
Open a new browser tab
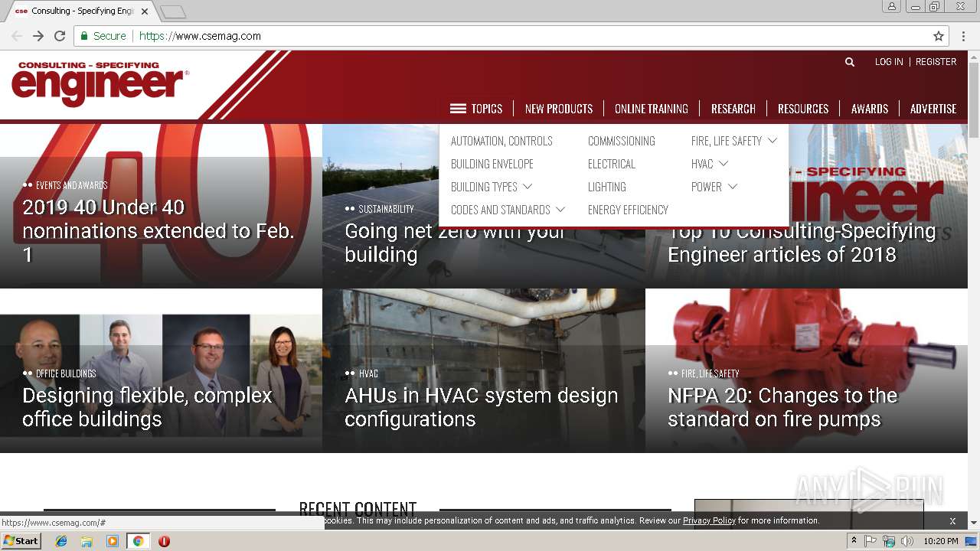(x=173, y=11)
